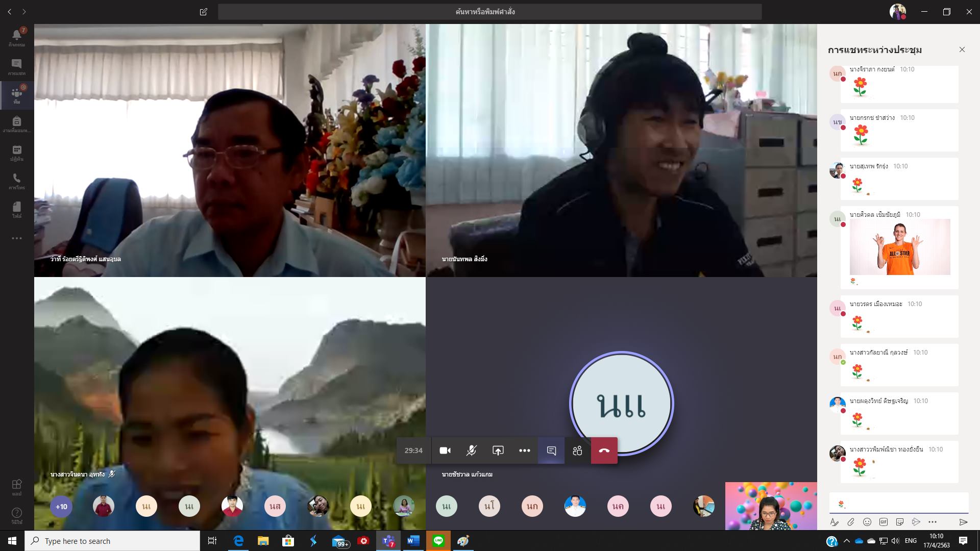Open emoji picker in chat compose
Image resolution: width=980 pixels, height=551 pixels.
pos(867,522)
